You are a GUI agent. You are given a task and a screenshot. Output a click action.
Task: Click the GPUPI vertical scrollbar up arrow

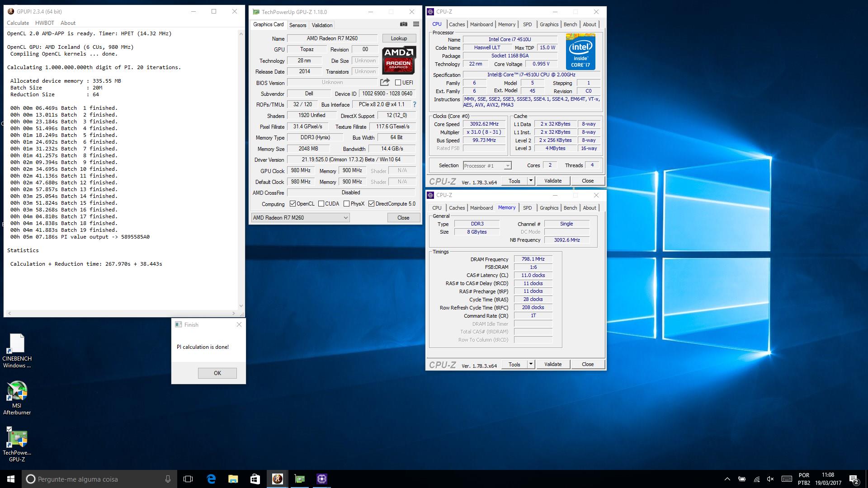coord(241,33)
